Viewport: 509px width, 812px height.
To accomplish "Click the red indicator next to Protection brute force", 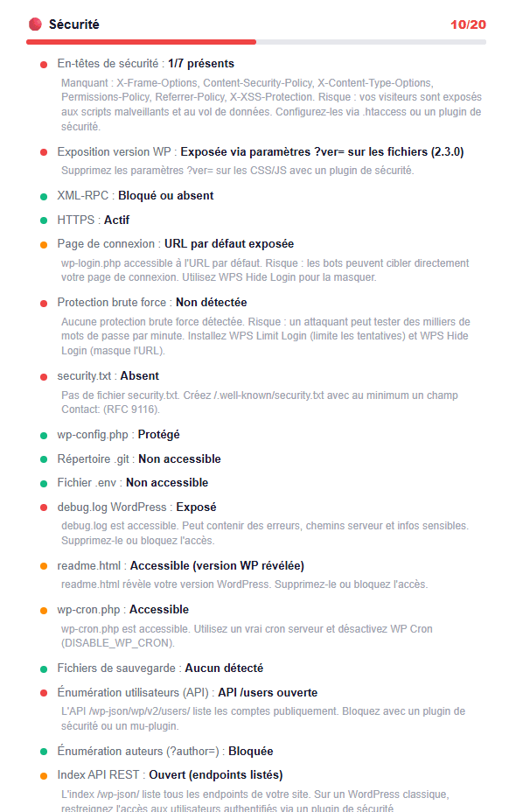I will [45, 302].
